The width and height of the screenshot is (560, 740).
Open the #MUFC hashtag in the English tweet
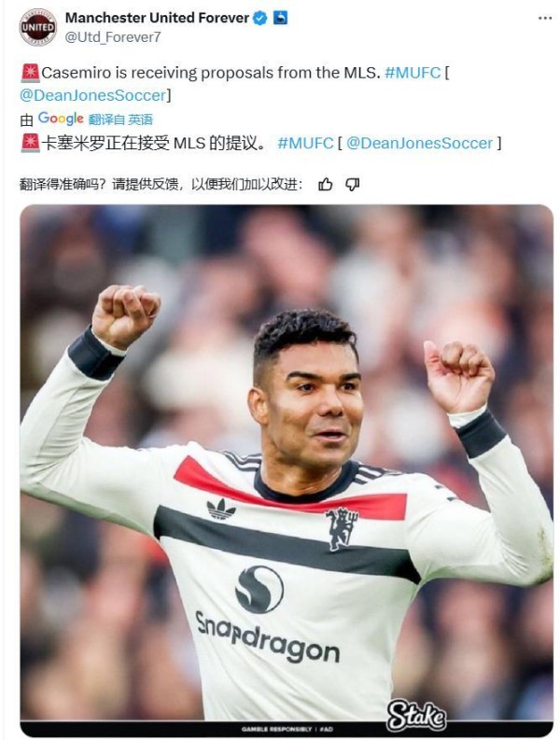click(x=413, y=73)
